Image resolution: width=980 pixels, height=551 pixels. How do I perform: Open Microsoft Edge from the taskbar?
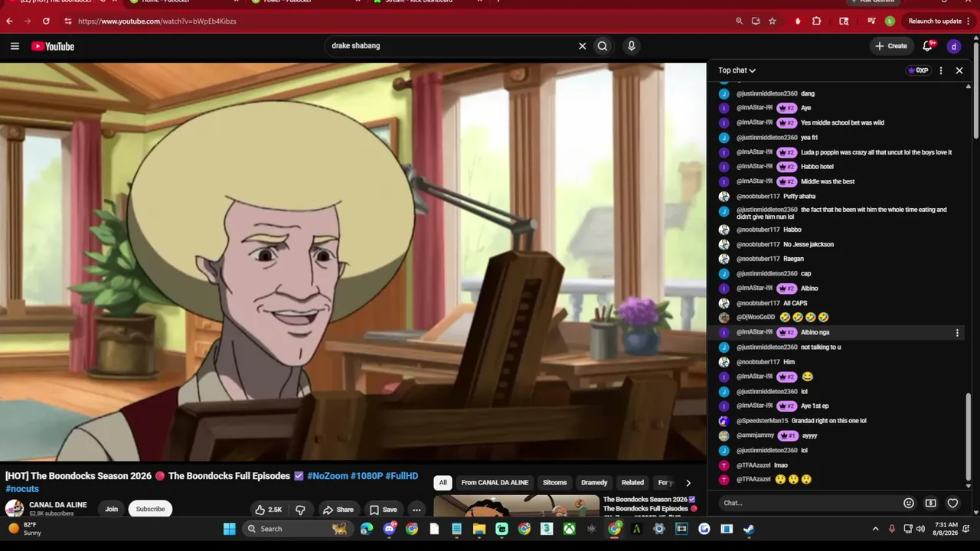point(367,529)
